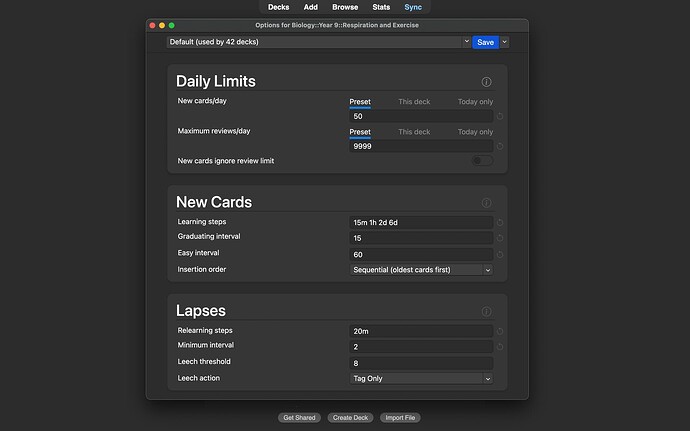Close the deck options window
Screen dimensions: 690x431
pos(152,26)
